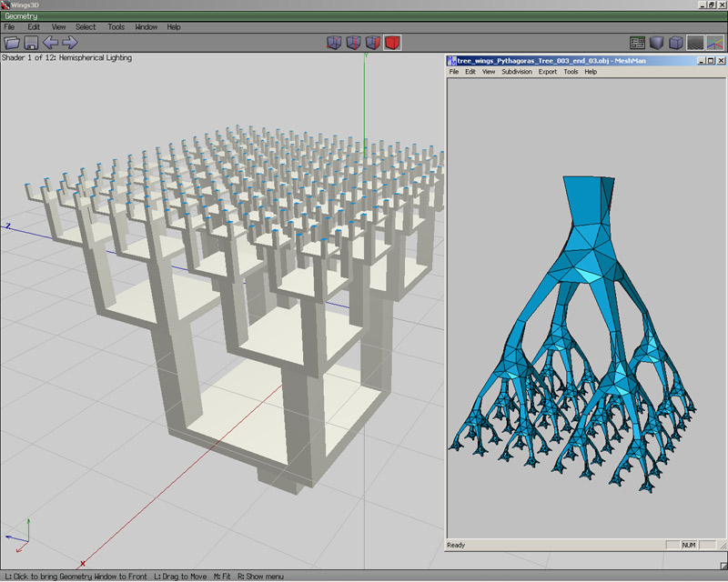Screen dimensions: 728x582
Task: Select Body selection mode red cube
Action: pyautogui.click(x=392, y=43)
